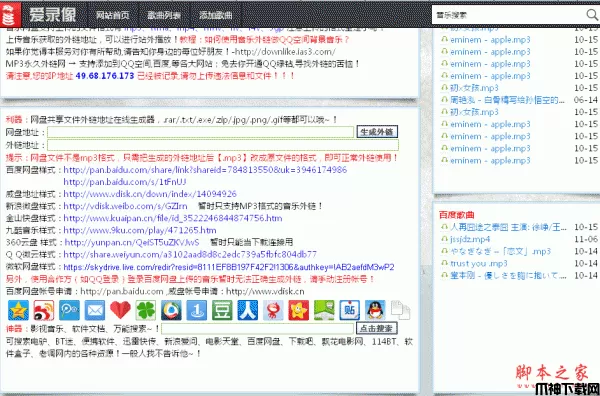This screenshot has height=396, width=600.
Task: Click the gray copy-link documents icon
Action: pos(401,310)
